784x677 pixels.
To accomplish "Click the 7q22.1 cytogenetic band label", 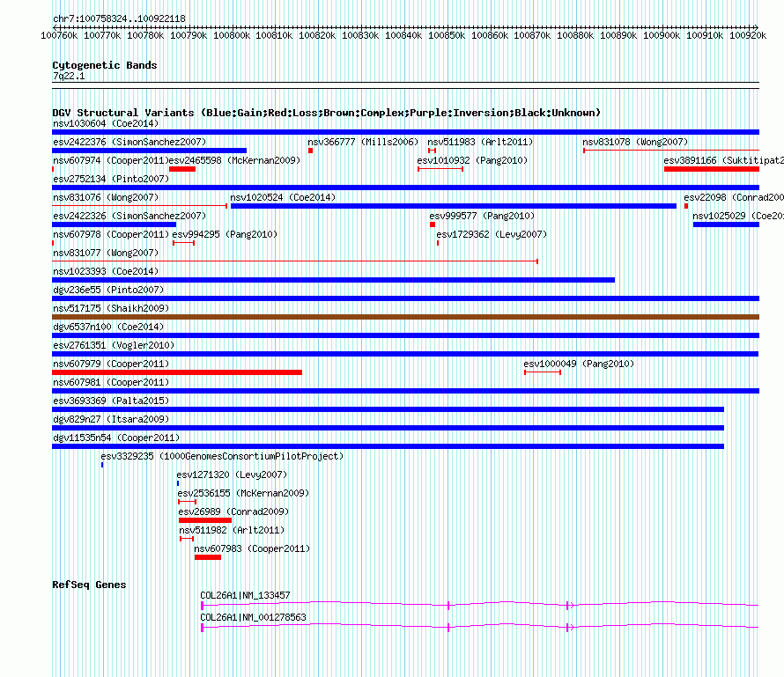I will pyautogui.click(x=69, y=76).
